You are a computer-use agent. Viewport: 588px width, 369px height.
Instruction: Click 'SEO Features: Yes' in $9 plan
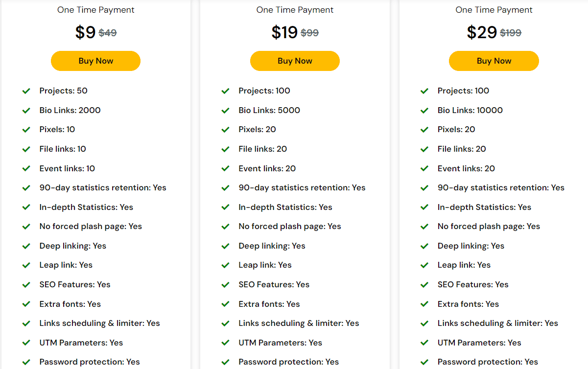[x=75, y=284]
